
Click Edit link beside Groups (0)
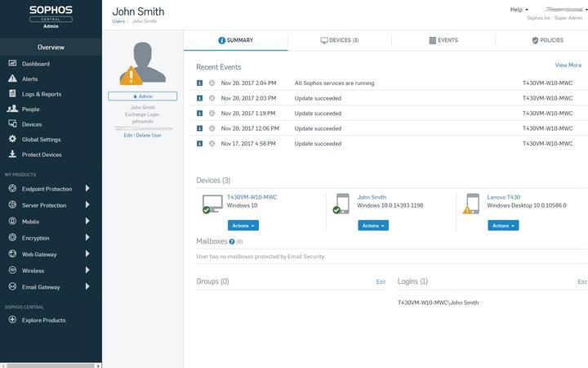point(381,281)
